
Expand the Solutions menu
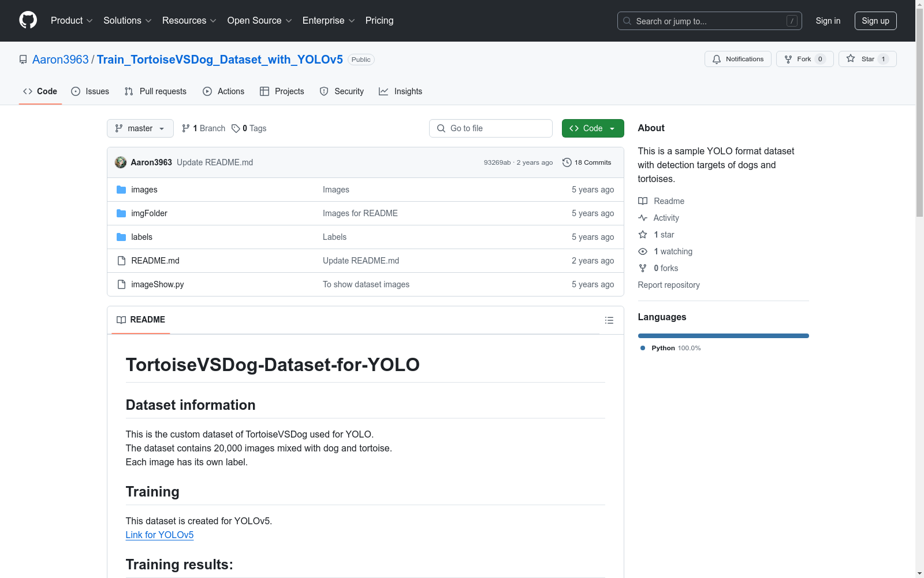[128, 20]
